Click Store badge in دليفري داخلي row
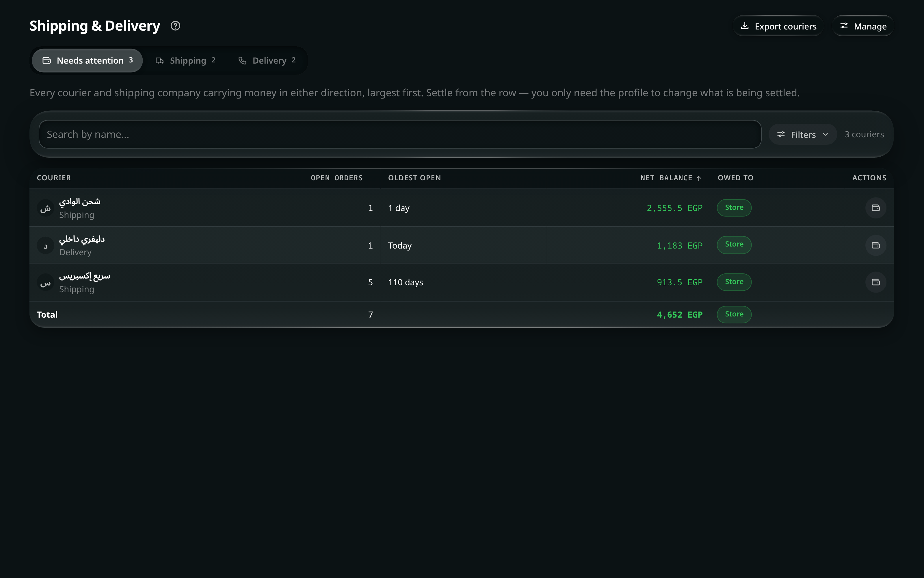The height and width of the screenshot is (578, 924). 734,245
